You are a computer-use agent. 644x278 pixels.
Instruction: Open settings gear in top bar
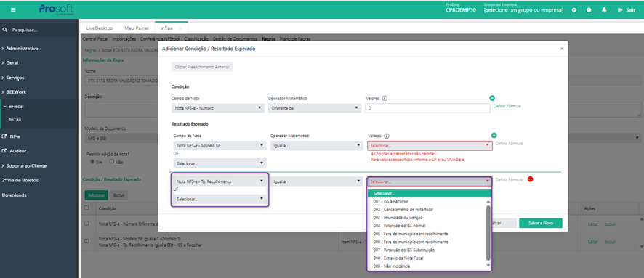point(574,10)
